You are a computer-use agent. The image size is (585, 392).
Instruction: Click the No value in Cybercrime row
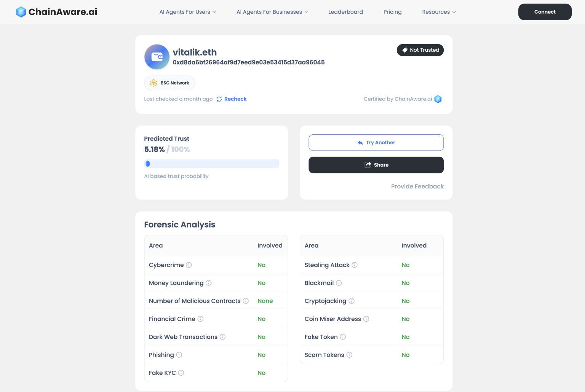(x=261, y=265)
